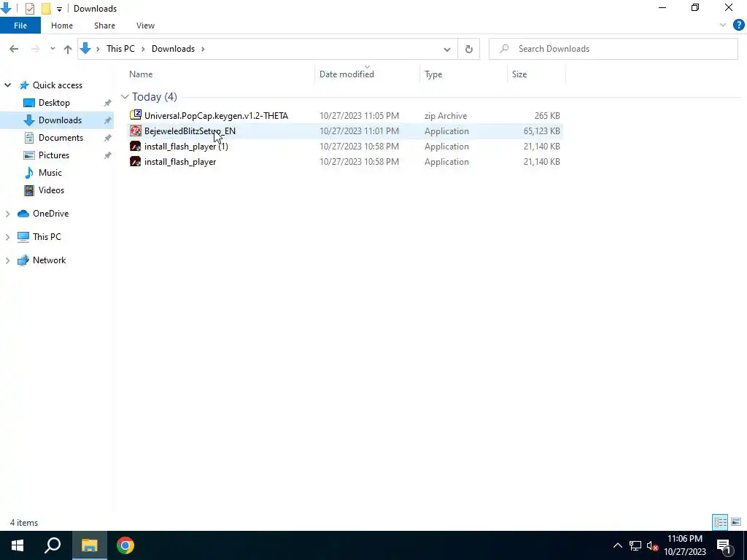Open the address bar previous locations dropdown
The height and width of the screenshot is (560, 747).
click(447, 49)
